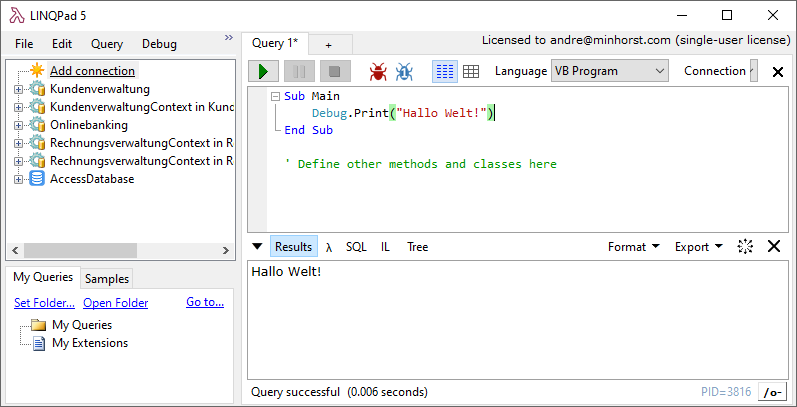Click the Onlinebanking gear database icon

click(37, 125)
